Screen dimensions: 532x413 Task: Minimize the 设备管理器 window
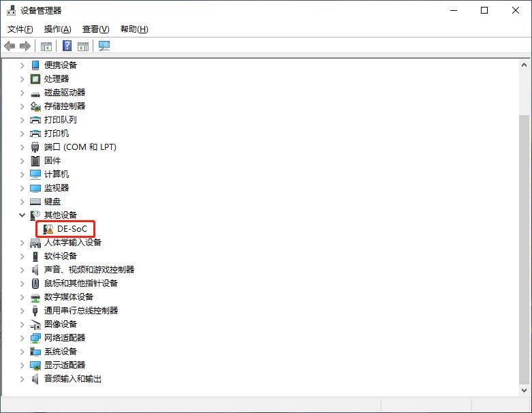coord(454,10)
